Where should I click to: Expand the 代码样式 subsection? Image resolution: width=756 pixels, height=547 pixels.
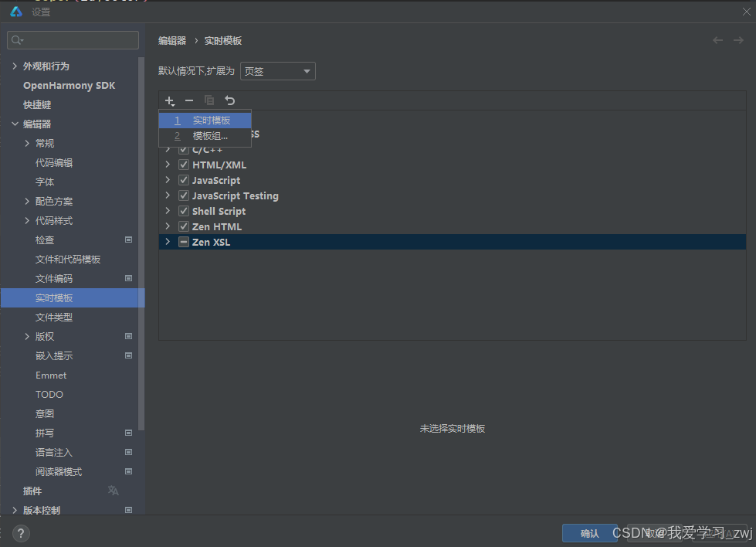pos(27,220)
